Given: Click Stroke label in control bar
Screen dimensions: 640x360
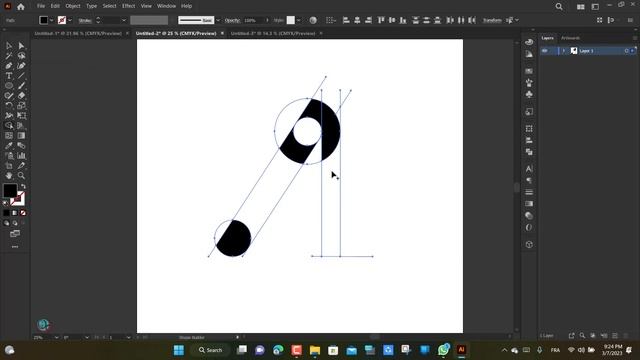Looking at the screenshot, I should click(x=85, y=20).
